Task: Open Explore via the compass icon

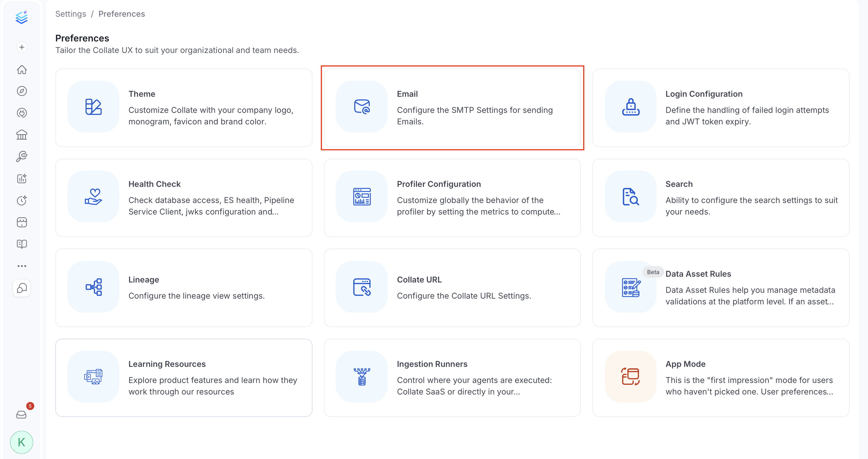Action: pos(22,91)
